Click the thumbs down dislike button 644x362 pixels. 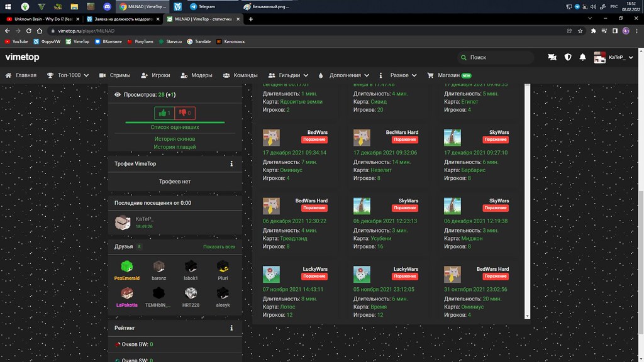point(186,113)
